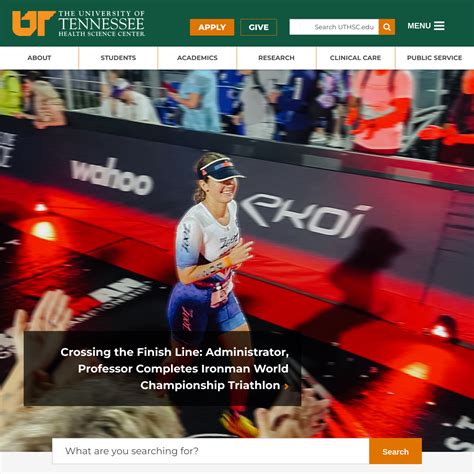Click the orange magnifier search icon
Image resolution: width=474 pixels, height=474 pixels.
click(387, 27)
